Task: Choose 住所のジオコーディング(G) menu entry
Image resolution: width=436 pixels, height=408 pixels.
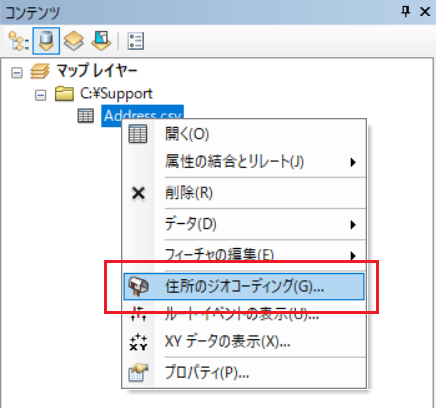Action: 244,287
